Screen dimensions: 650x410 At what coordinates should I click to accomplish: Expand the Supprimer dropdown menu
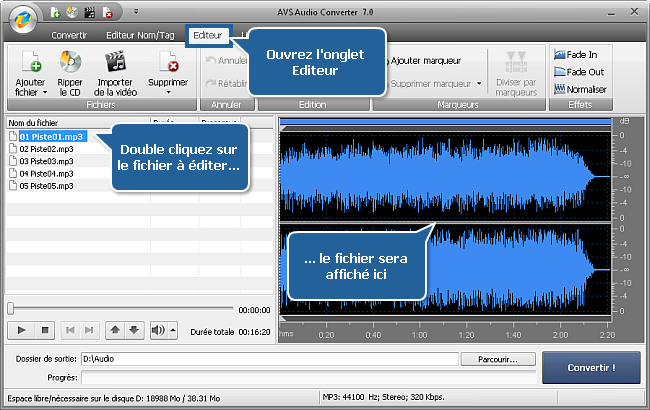(x=168, y=94)
